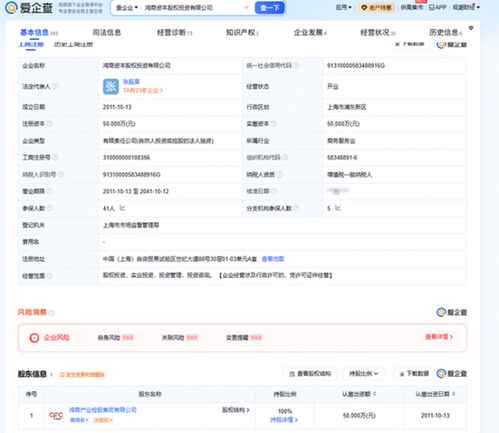
Task: Open the APP download link
Action: 437,7
